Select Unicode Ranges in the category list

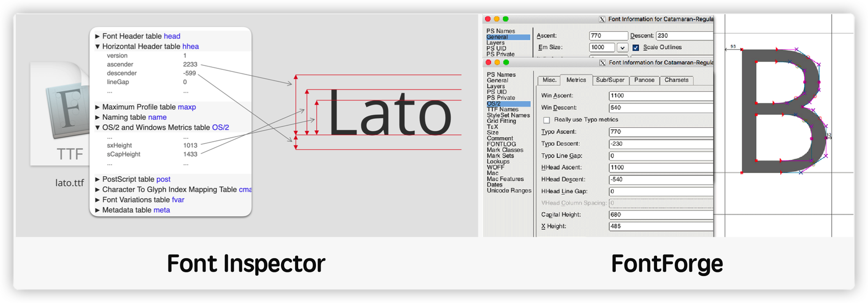point(509,191)
